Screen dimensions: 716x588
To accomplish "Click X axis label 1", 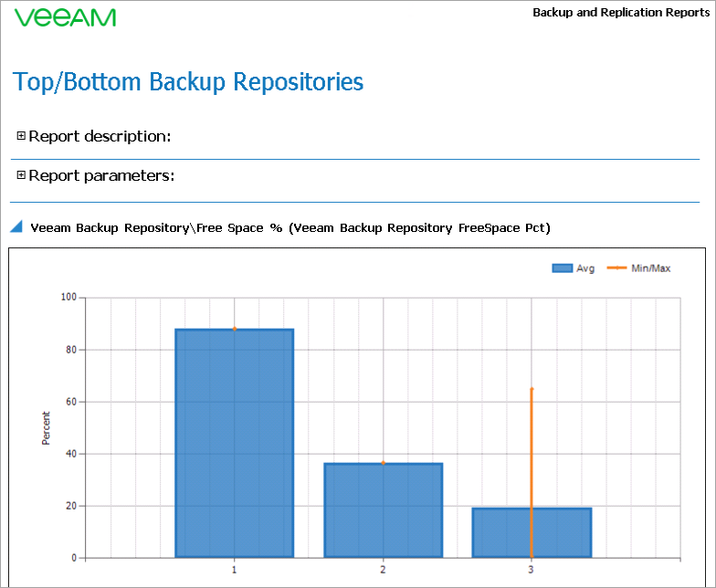I will click(x=234, y=570).
